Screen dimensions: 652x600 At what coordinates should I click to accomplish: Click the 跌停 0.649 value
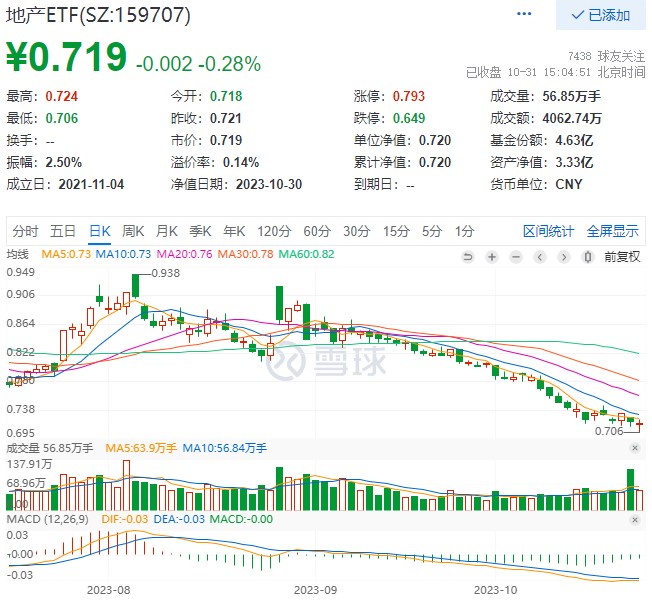409,119
